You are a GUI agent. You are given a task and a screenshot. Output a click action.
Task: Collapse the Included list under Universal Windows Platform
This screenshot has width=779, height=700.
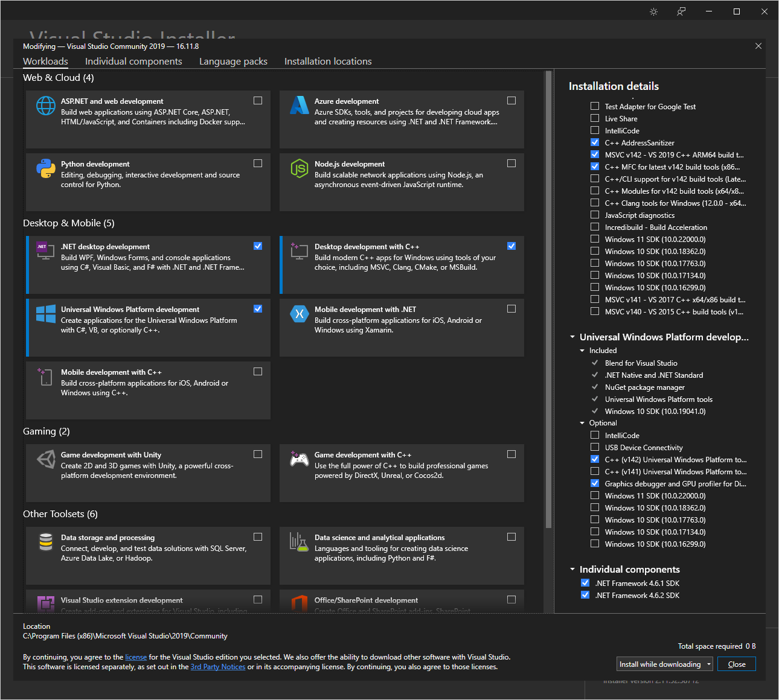pyautogui.click(x=582, y=351)
